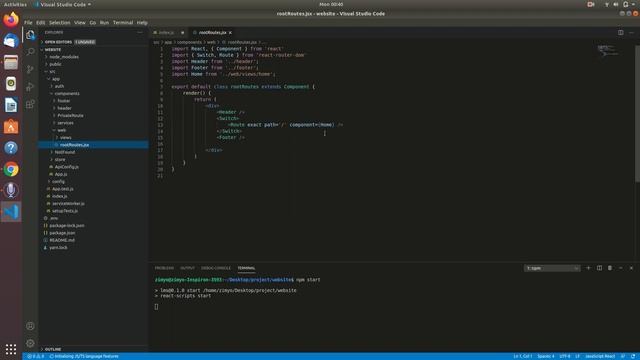The width and height of the screenshot is (640, 360).
Task: Change encoding via UTF-8 status item
Action: pyautogui.click(x=565, y=356)
